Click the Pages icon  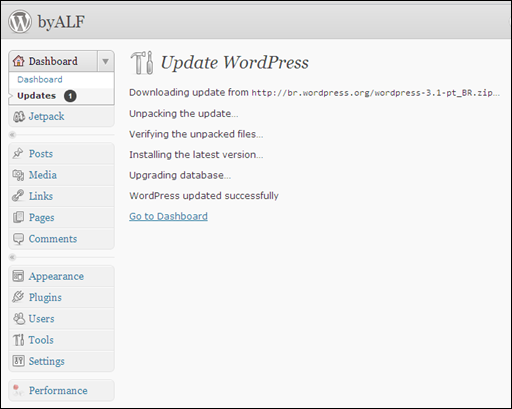[x=18, y=217]
